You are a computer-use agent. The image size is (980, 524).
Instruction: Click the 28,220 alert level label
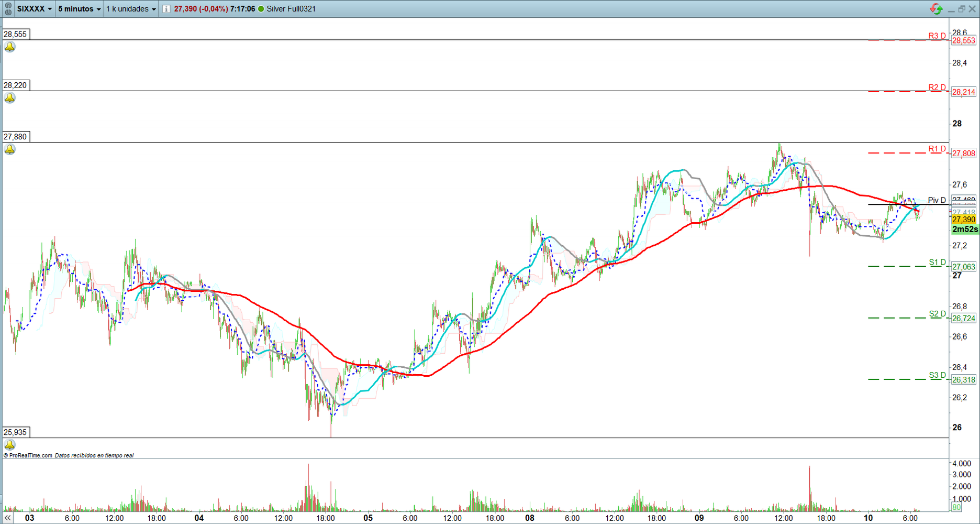coord(16,85)
